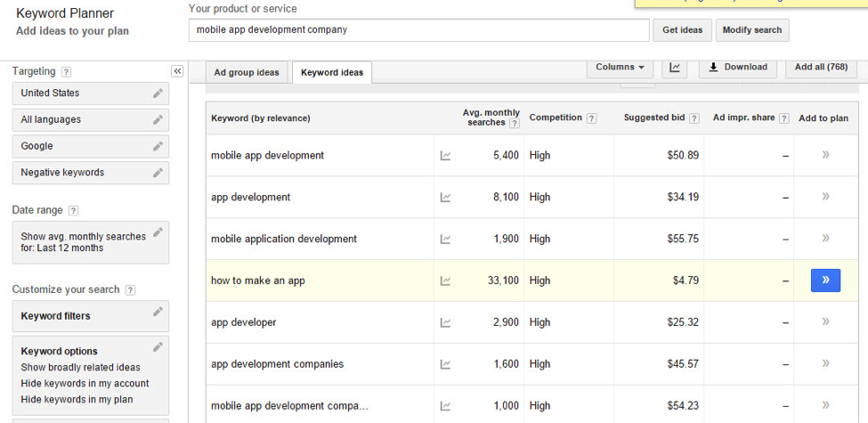Click the '33,100' monthly searches value

pyautogui.click(x=503, y=281)
